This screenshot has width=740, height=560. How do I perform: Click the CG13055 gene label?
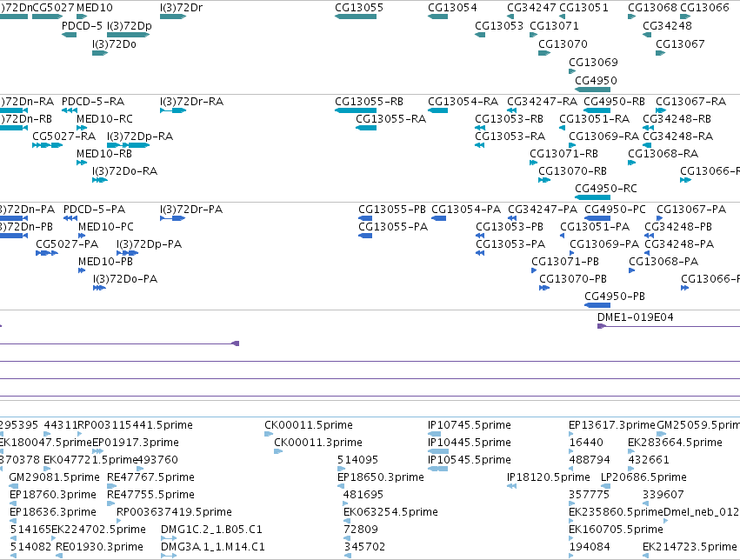(x=358, y=8)
